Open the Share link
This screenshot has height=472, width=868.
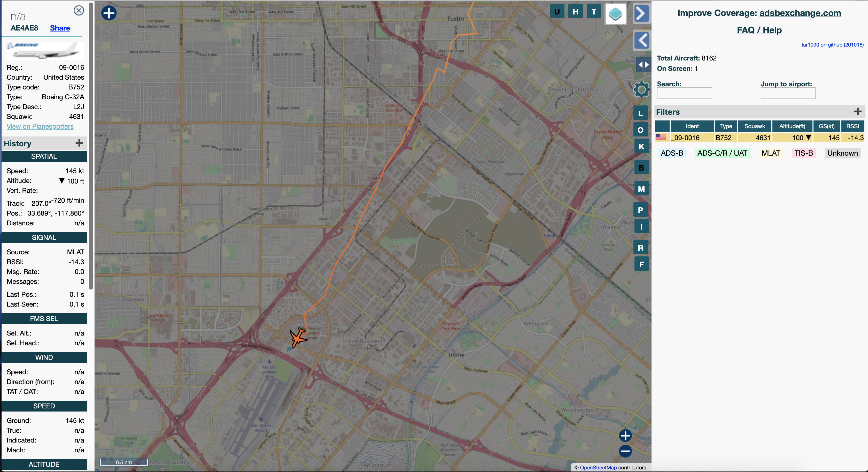[60, 28]
